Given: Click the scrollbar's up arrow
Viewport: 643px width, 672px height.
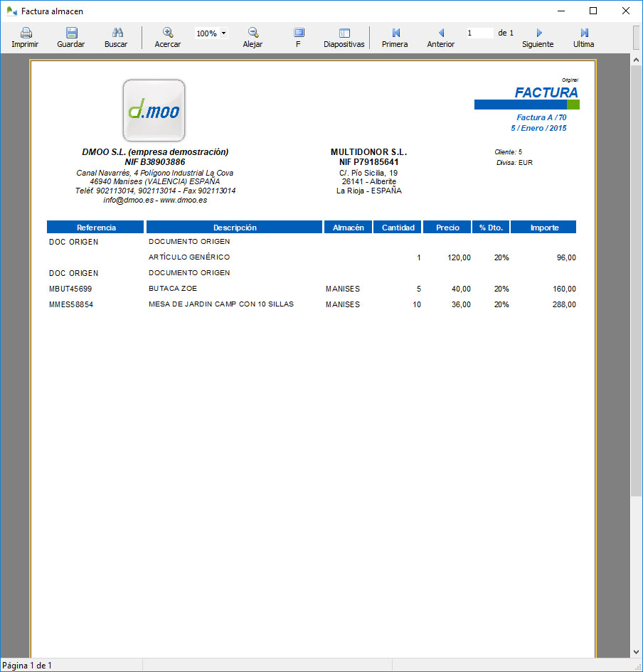Looking at the screenshot, I should [x=635, y=59].
